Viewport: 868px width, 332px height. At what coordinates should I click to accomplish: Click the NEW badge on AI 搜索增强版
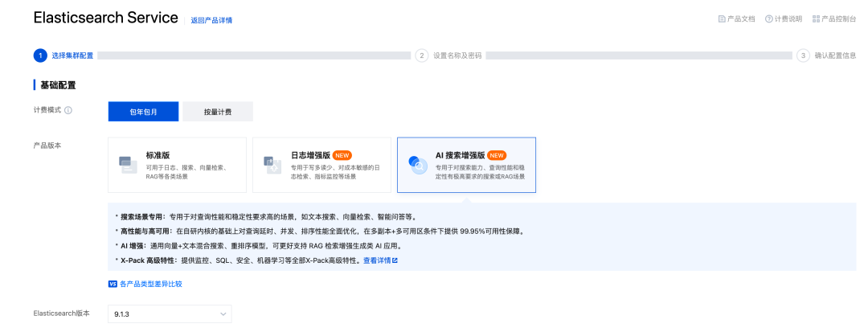[x=497, y=155]
